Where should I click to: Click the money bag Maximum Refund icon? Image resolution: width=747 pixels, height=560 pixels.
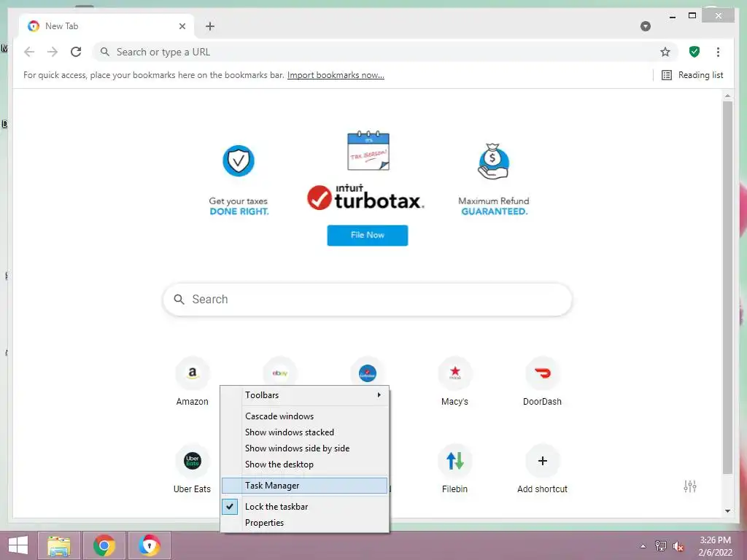click(494, 161)
